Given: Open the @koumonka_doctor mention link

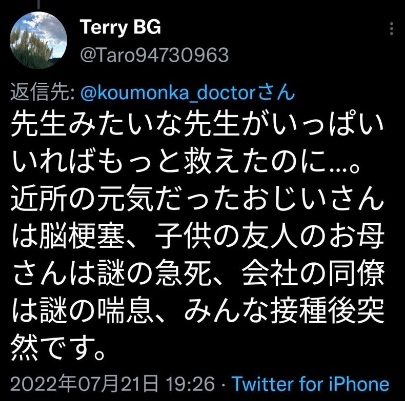Looking at the screenshot, I should pyautogui.click(x=168, y=94).
